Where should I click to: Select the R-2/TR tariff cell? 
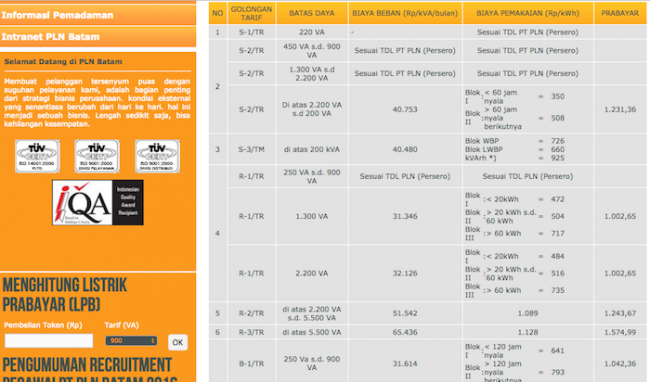(x=251, y=314)
